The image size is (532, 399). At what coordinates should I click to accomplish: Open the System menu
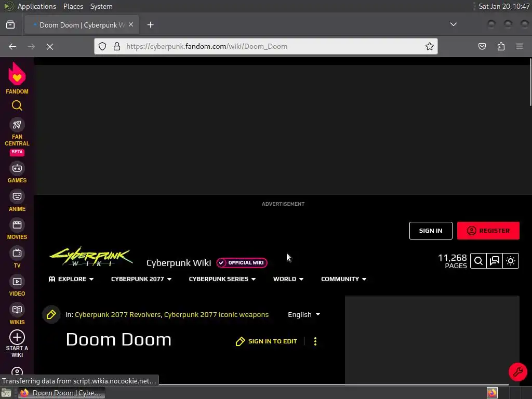point(101,6)
